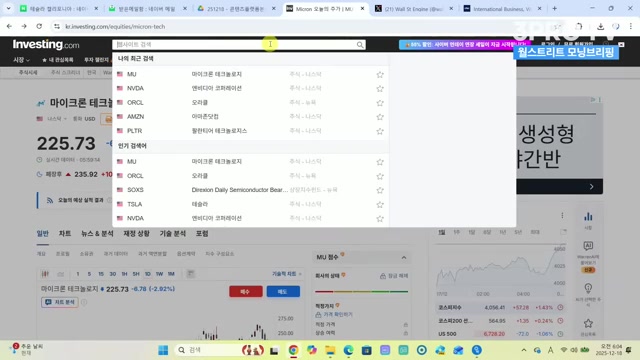Click 코스피지수 row in market table
Viewport: 640px width, 360px height.
[500, 307]
